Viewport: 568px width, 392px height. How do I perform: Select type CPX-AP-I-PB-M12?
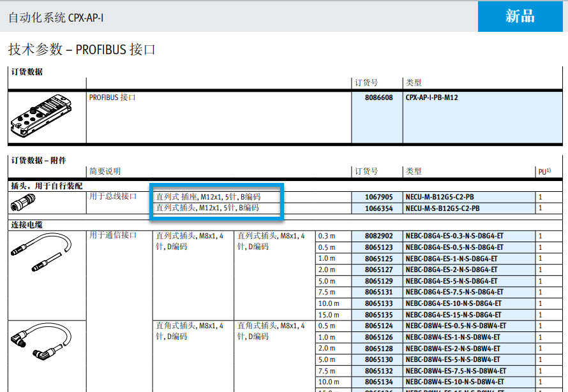pyautogui.click(x=431, y=98)
